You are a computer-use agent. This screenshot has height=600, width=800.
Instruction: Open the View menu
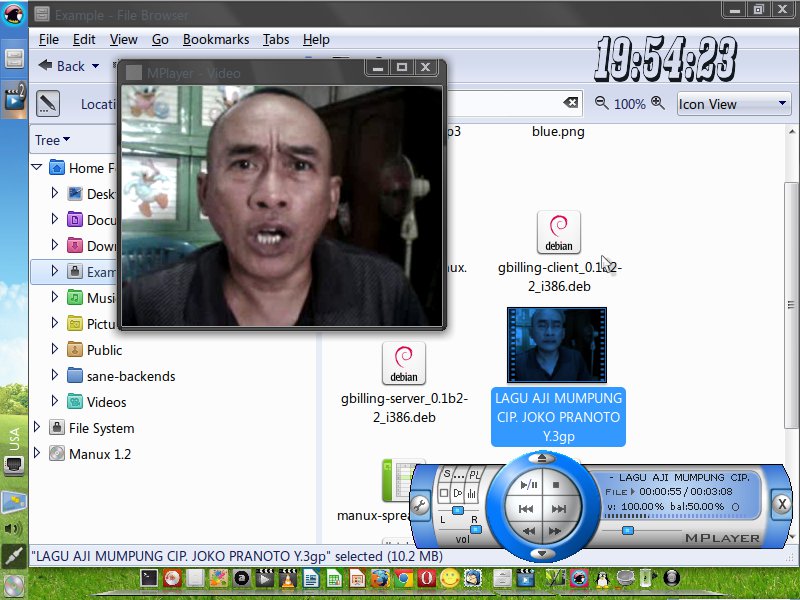pyautogui.click(x=123, y=39)
